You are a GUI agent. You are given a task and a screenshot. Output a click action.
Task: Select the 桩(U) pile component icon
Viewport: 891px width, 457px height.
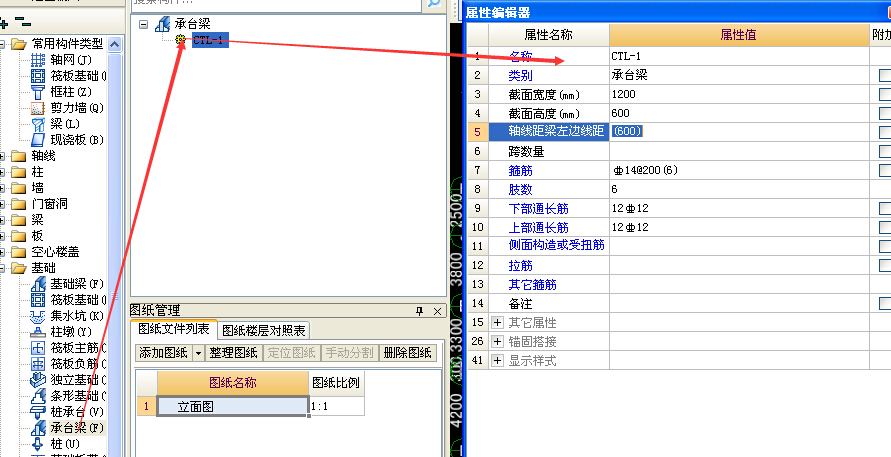tap(38, 443)
